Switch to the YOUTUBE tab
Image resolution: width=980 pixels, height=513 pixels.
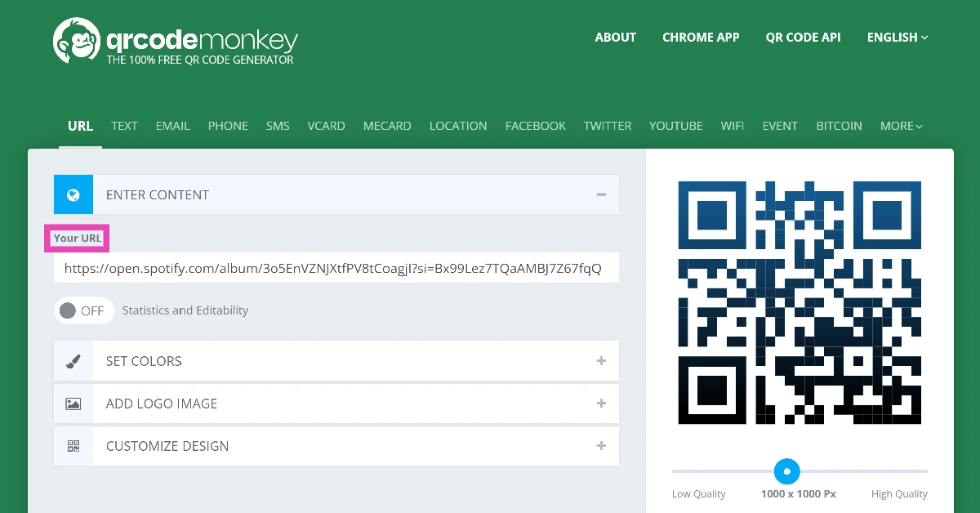pyautogui.click(x=675, y=126)
